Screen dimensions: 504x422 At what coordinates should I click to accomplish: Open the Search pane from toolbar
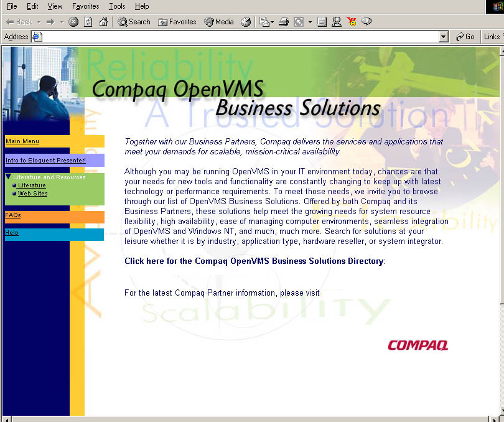(134, 22)
